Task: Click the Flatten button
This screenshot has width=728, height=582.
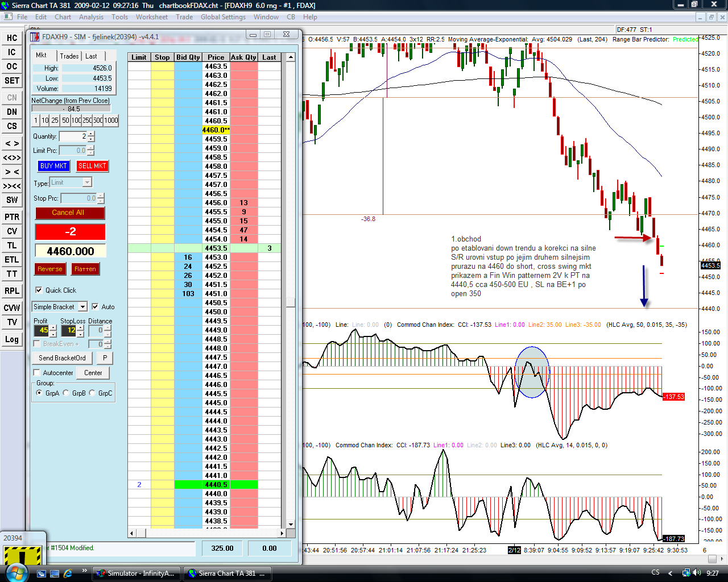Action: pos(85,269)
